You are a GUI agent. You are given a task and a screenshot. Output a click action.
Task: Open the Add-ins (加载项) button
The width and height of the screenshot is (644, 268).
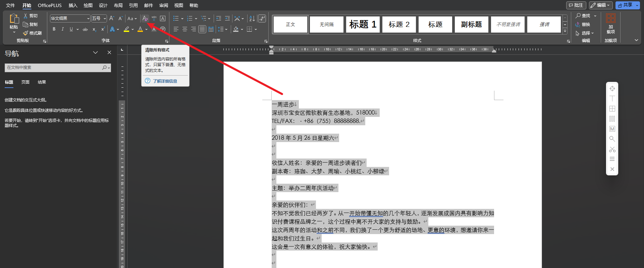(x=611, y=24)
